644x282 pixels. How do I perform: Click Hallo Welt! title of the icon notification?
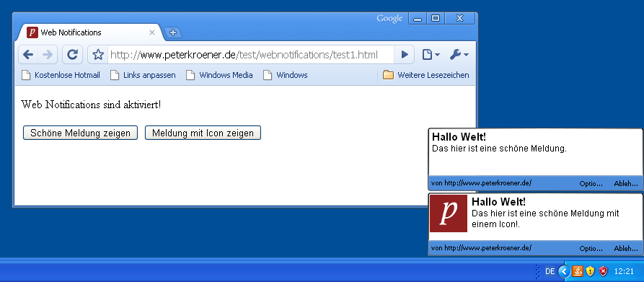[498, 202]
